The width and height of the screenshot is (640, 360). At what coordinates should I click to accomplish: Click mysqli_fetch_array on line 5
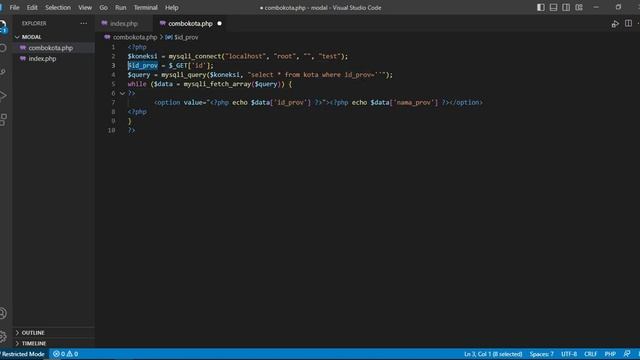(217, 84)
